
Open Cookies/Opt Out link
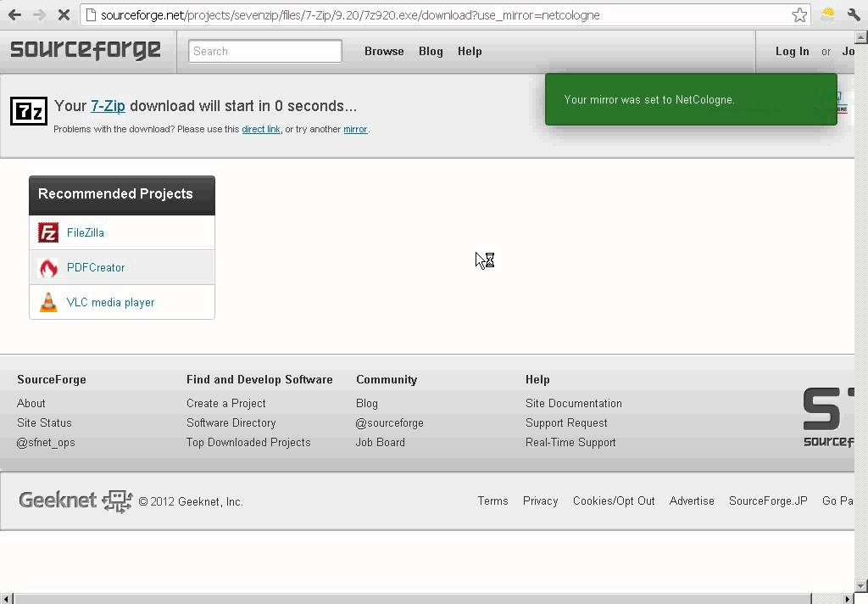point(614,501)
